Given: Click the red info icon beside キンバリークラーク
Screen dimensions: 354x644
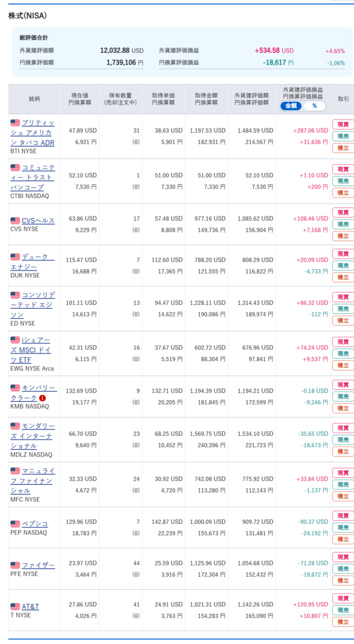Looking at the screenshot, I should [x=42, y=398].
